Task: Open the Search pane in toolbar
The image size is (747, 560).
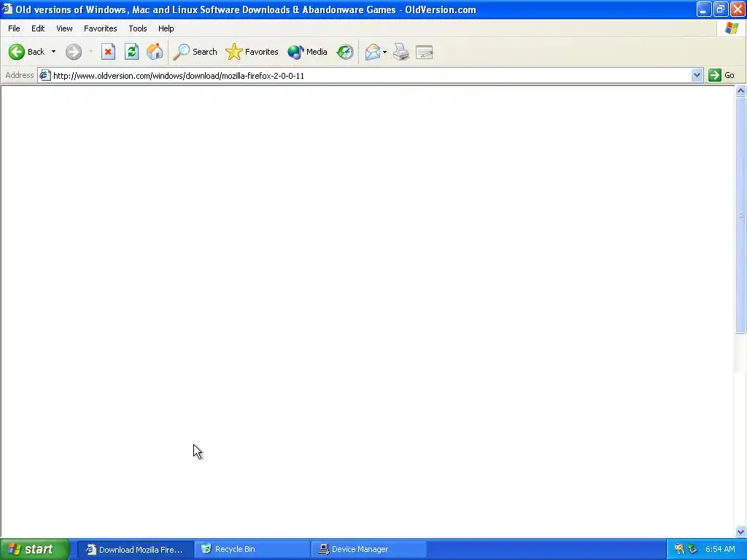Action: pyautogui.click(x=194, y=52)
